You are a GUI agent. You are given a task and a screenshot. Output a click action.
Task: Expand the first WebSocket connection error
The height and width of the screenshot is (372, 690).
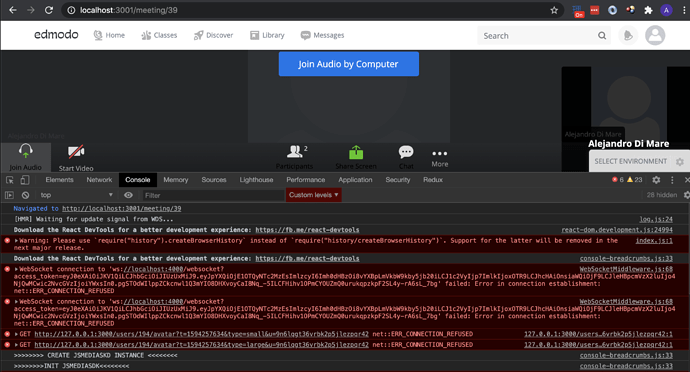click(x=16, y=269)
